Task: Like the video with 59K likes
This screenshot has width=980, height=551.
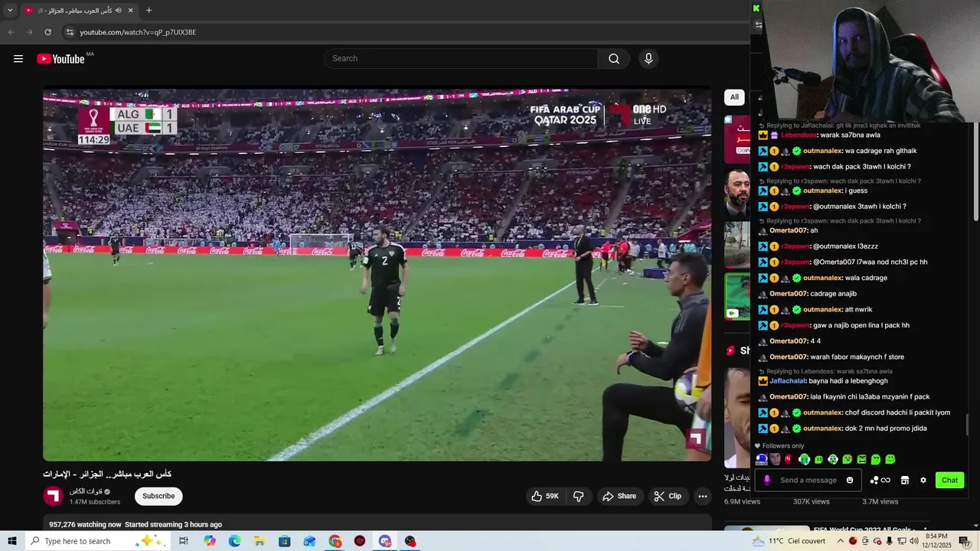Action: 545,496
